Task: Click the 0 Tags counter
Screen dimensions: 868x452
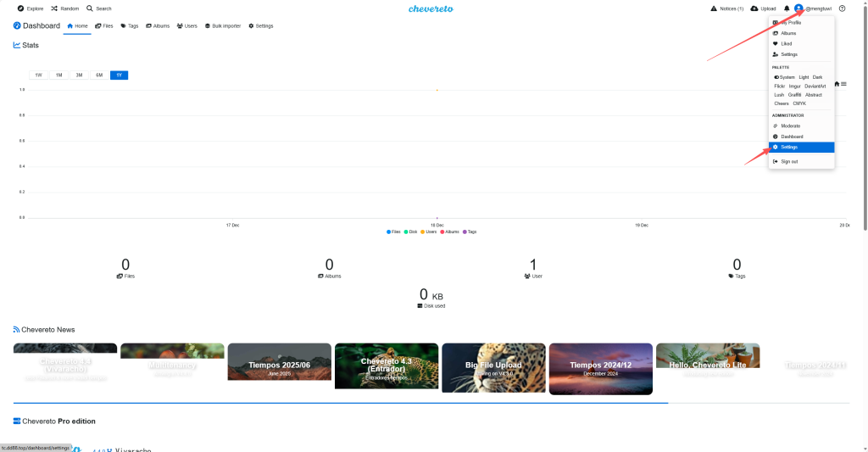Action: pos(737,268)
